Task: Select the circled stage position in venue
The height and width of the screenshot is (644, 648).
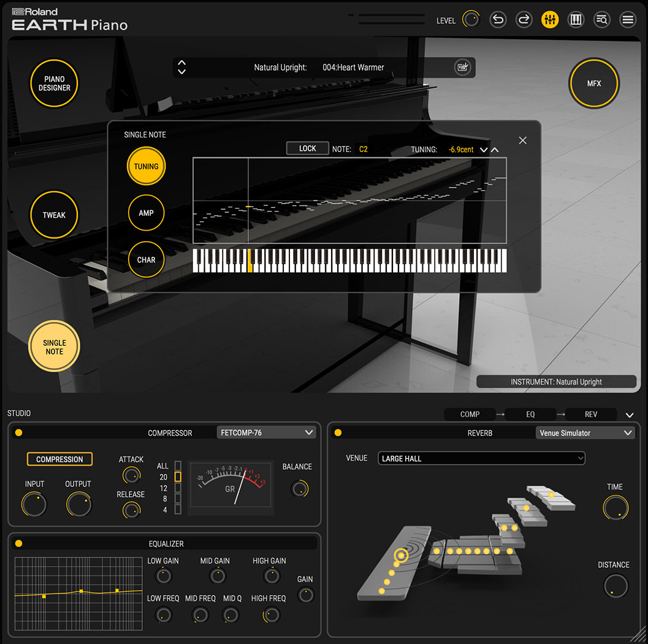Action: (401, 555)
